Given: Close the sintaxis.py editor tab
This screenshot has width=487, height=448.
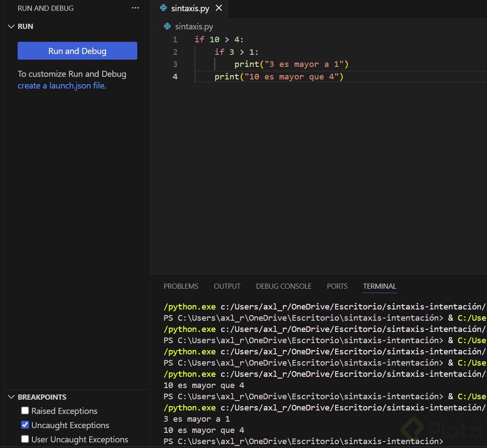Looking at the screenshot, I should click(x=219, y=8).
